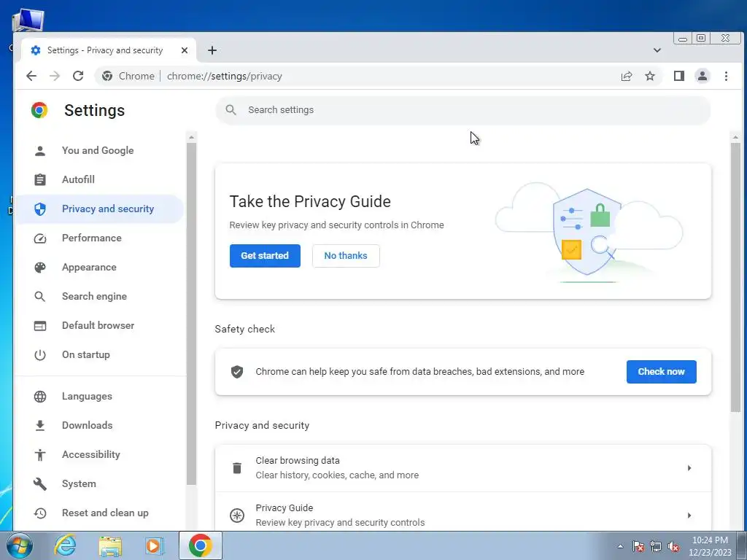Select Privacy and security in sidebar
Viewport: 747px width, 560px height.
[100, 209]
